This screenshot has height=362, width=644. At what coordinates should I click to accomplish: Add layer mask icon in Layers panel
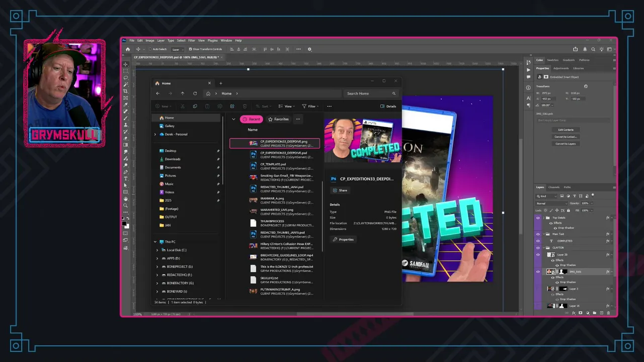tap(580, 313)
